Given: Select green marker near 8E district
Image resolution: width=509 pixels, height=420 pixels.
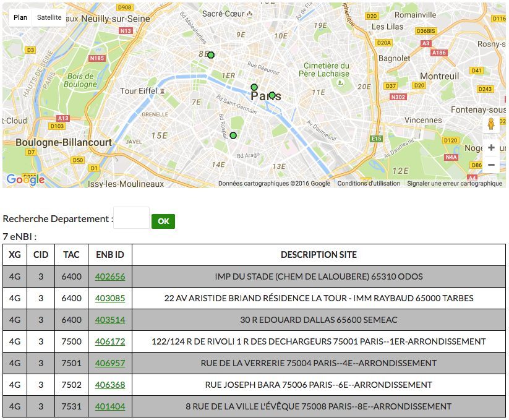Looking at the screenshot, I should [x=211, y=55].
